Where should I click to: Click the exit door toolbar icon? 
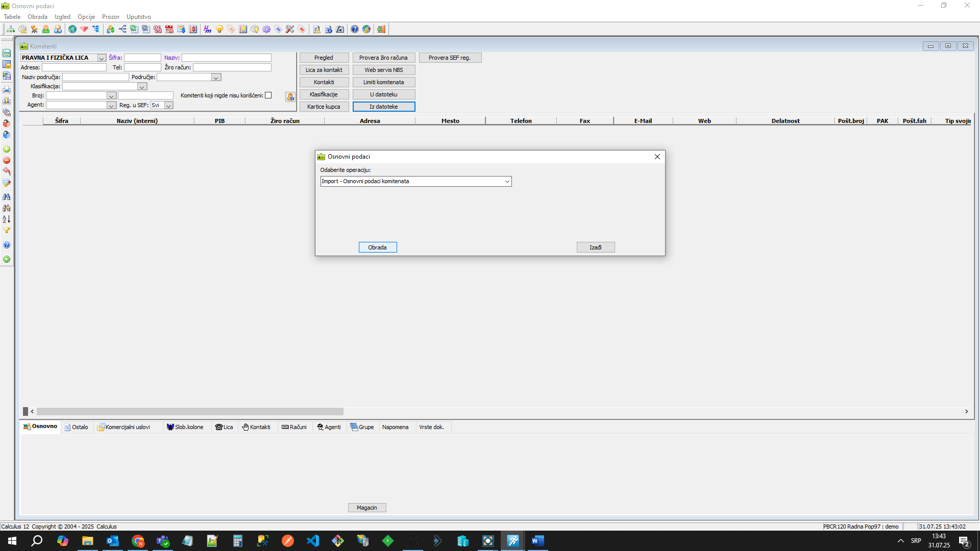pyautogui.click(x=381, y=30)
